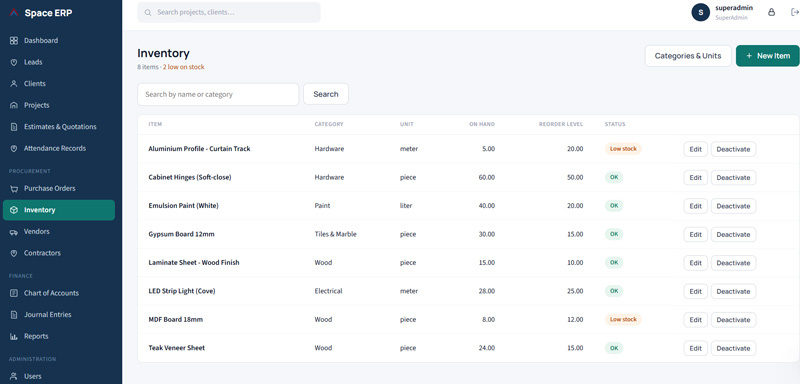
Task: Edit Aluminium Profile - Curtain Track item
Action: tap(695, 149)
